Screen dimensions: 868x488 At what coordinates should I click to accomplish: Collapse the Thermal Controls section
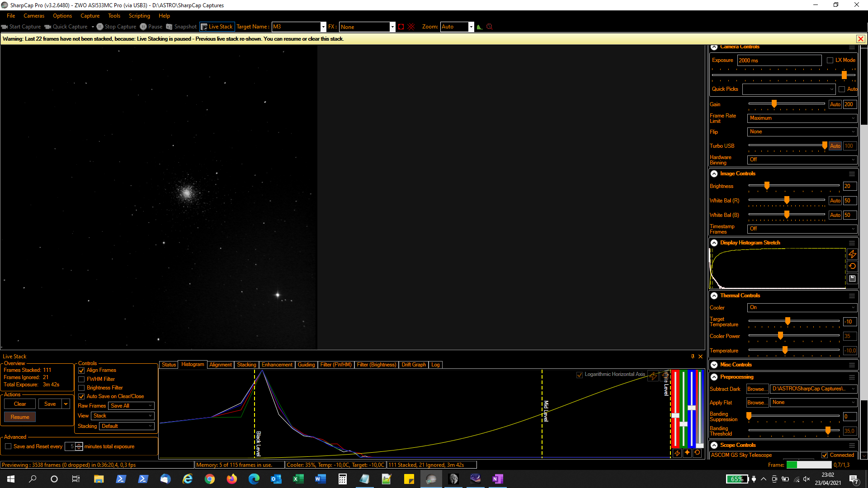point(714,296)
